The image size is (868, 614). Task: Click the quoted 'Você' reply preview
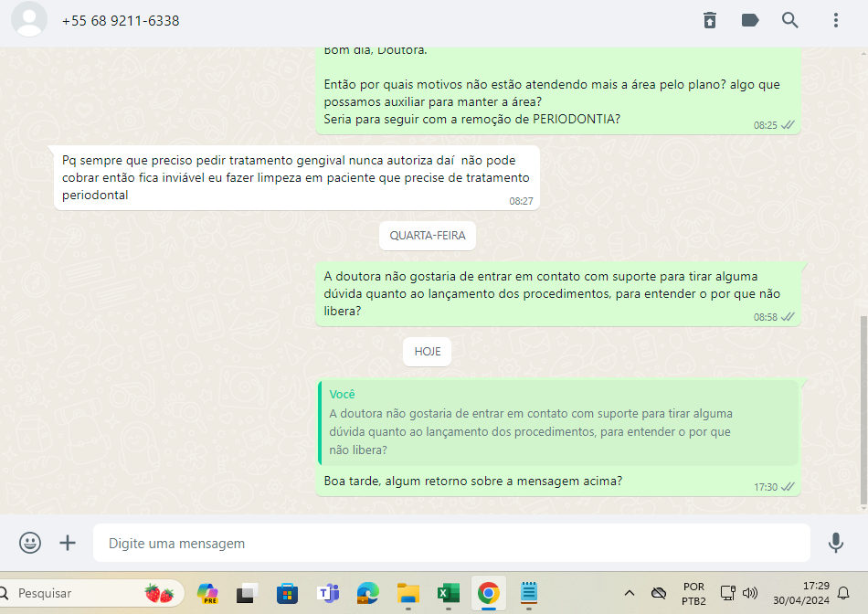tap(558, 423)
